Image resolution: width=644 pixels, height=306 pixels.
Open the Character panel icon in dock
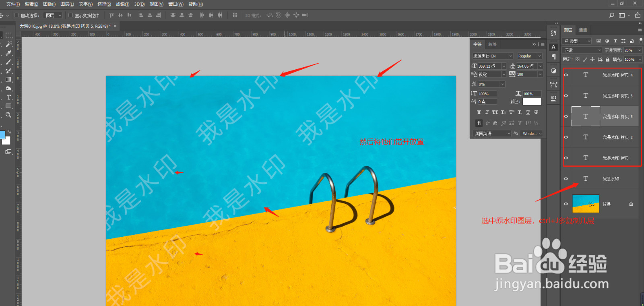point(554,47)
